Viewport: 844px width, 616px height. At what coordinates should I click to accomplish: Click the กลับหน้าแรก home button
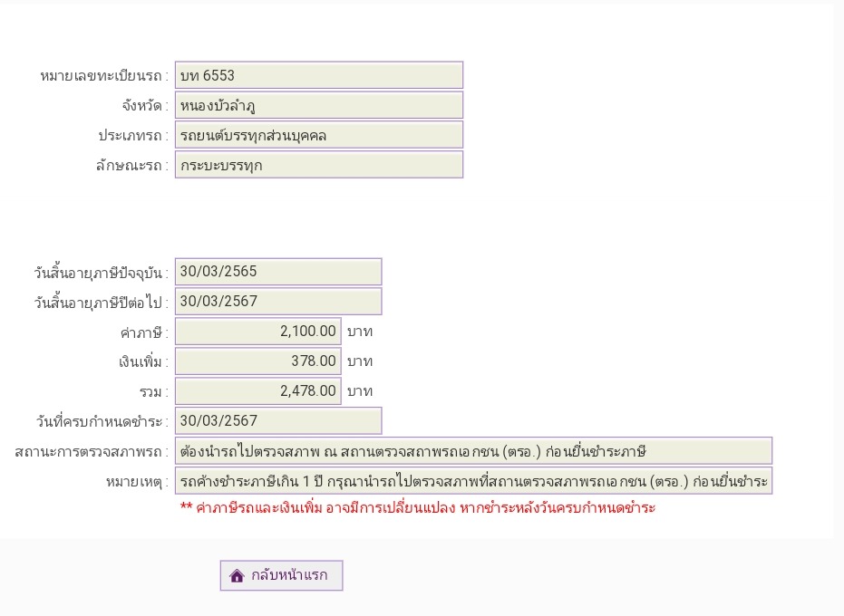[x=281, y=575]
